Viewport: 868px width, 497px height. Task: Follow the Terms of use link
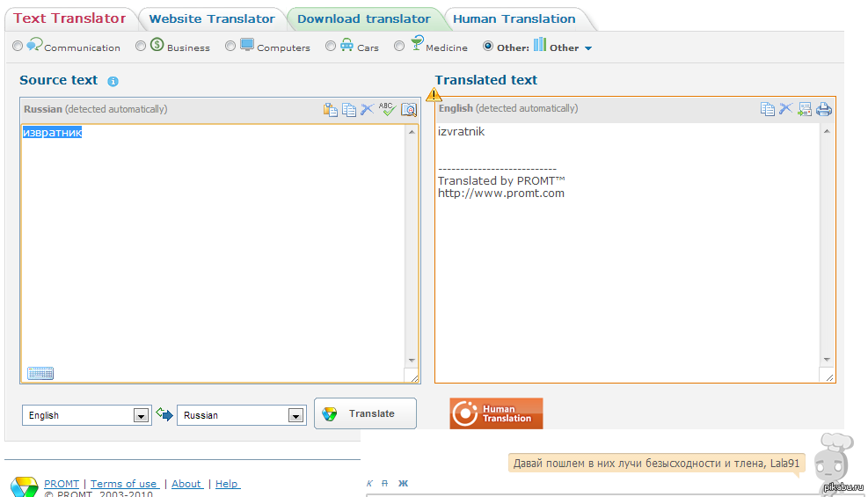coord(124,484)
